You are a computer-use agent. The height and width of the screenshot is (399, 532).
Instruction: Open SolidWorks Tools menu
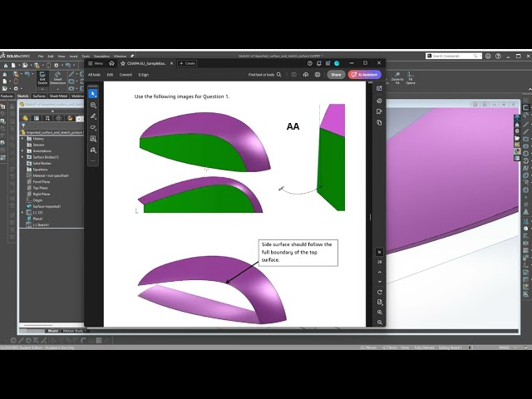click(x=86, y=57)
